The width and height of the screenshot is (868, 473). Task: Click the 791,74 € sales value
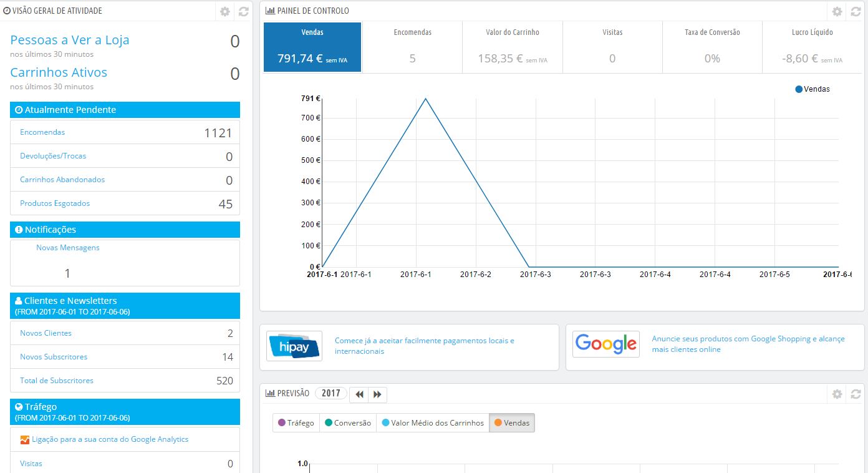301,59
